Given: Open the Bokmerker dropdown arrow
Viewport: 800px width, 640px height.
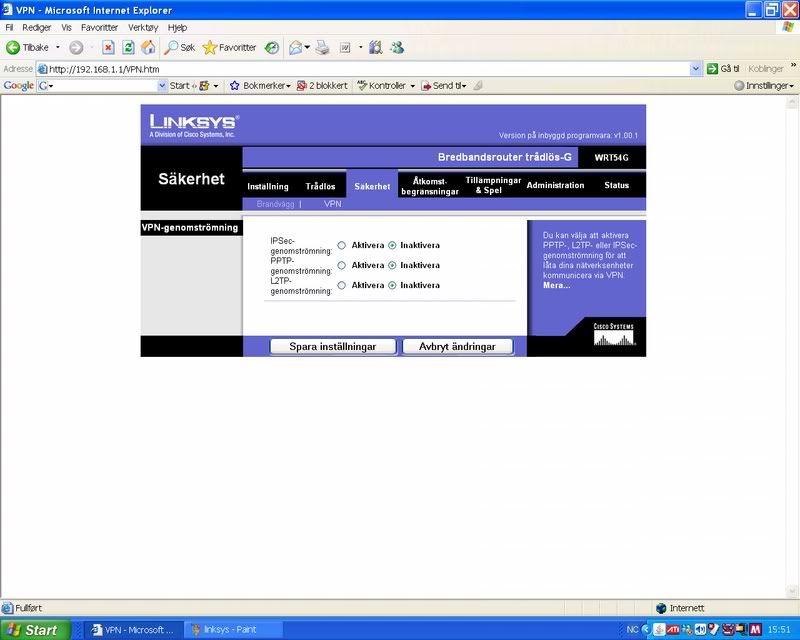Looking at the screenshot, I should tap(288, 86).
